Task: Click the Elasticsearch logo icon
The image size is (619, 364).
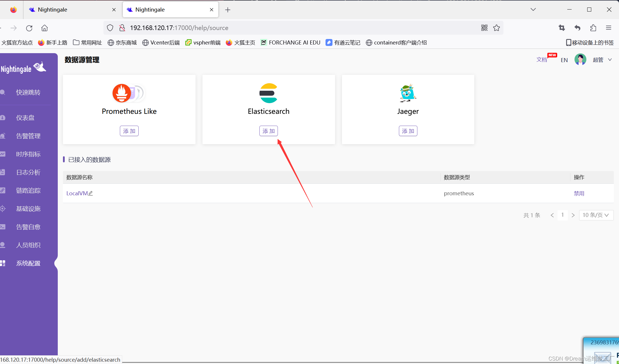Action: (x=268, y=93)
